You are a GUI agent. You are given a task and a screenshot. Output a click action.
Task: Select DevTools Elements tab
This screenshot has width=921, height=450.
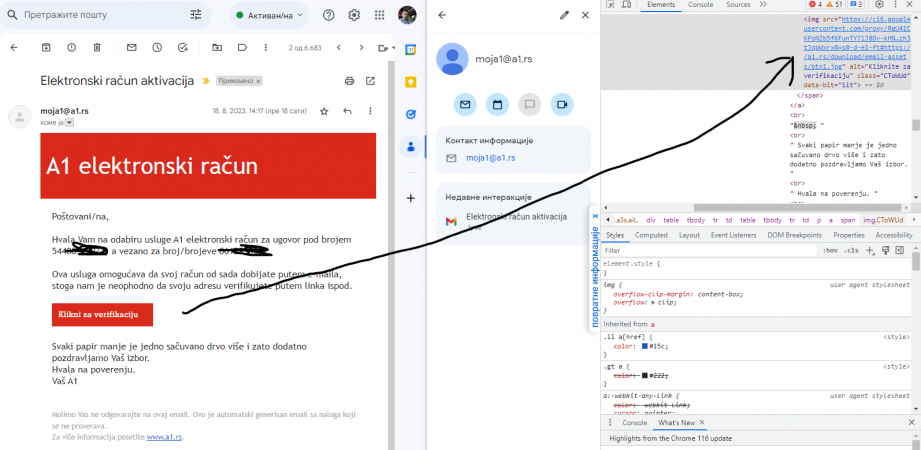[660, 4]
